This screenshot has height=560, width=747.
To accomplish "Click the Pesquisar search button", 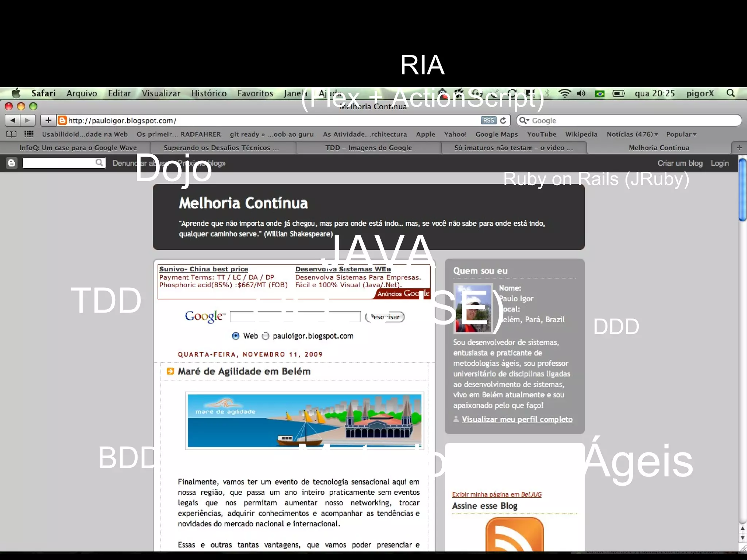I will coord(385,317).
